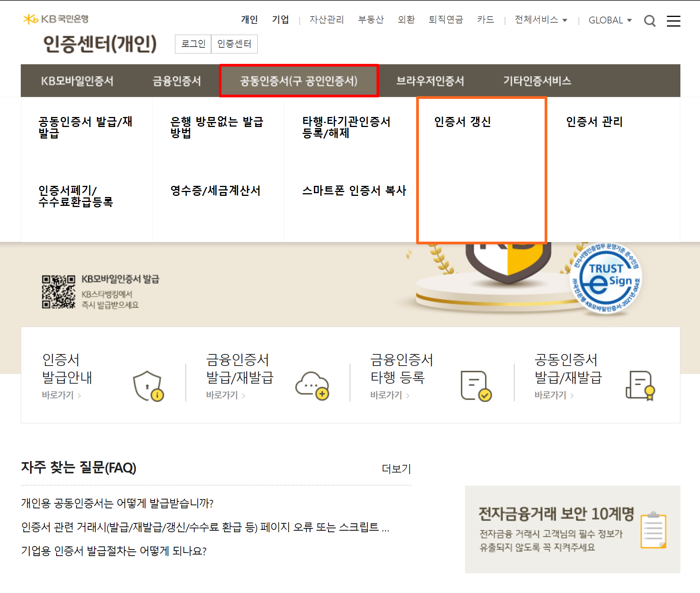Click the 인증센터 button

click(x=234, y=44)
